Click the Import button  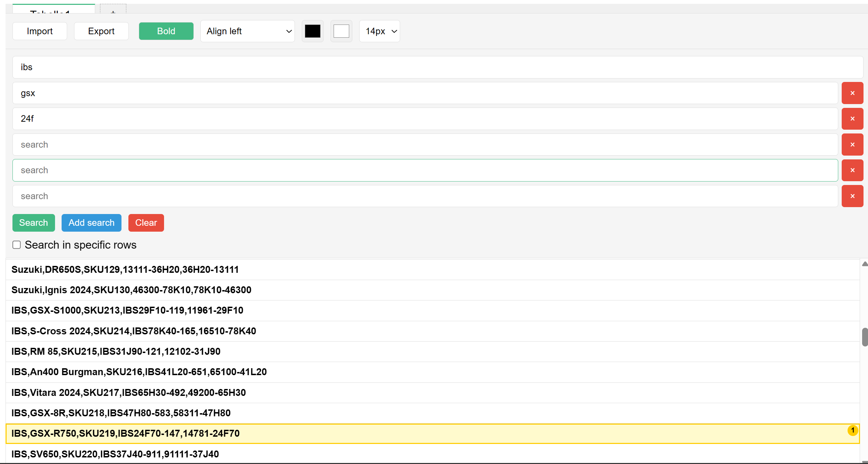point(39,31)
